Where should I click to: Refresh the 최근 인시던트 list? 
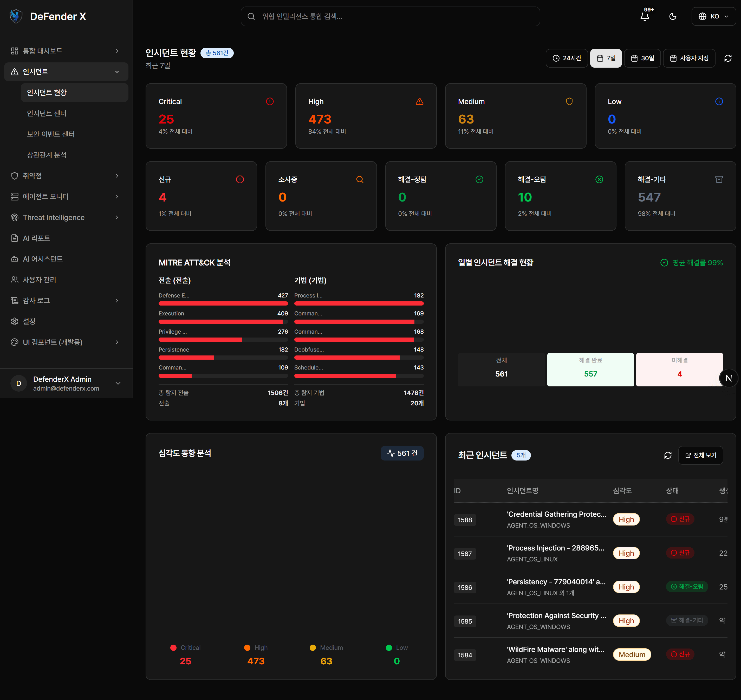tap(667, 455)
